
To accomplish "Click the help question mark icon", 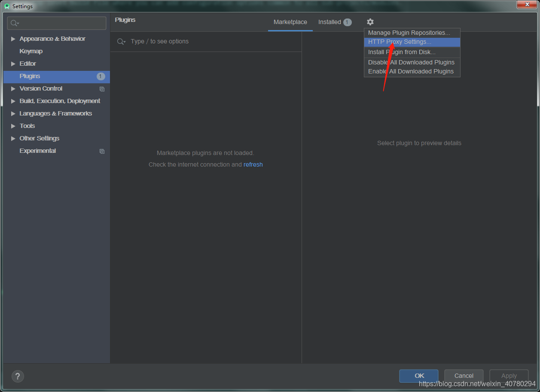I will coord(18,377).
